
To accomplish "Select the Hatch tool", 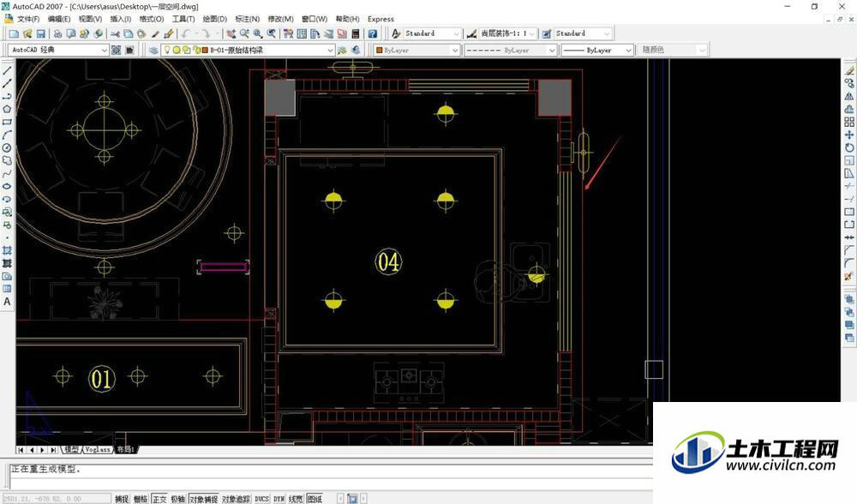I will pyautogui.click(x=7, y=249).
